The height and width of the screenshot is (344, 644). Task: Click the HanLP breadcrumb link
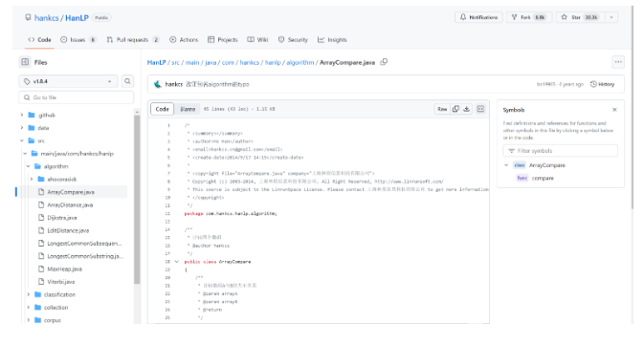[157, 62]
